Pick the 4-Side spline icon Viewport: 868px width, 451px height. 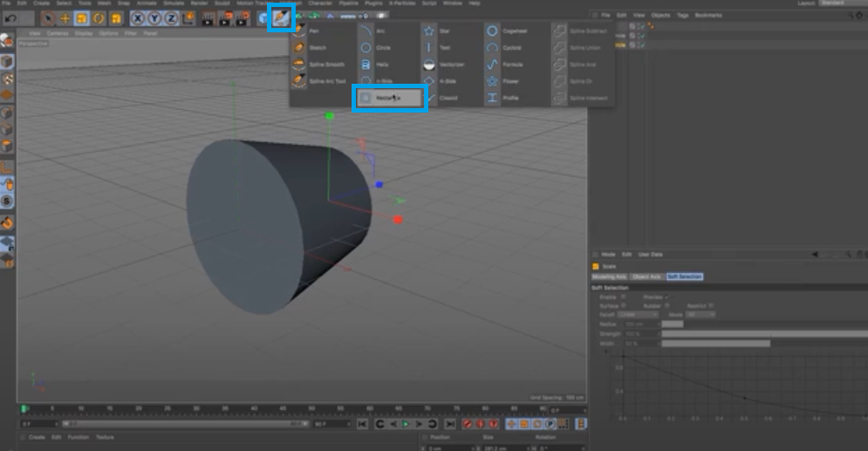tap(429, 81)
